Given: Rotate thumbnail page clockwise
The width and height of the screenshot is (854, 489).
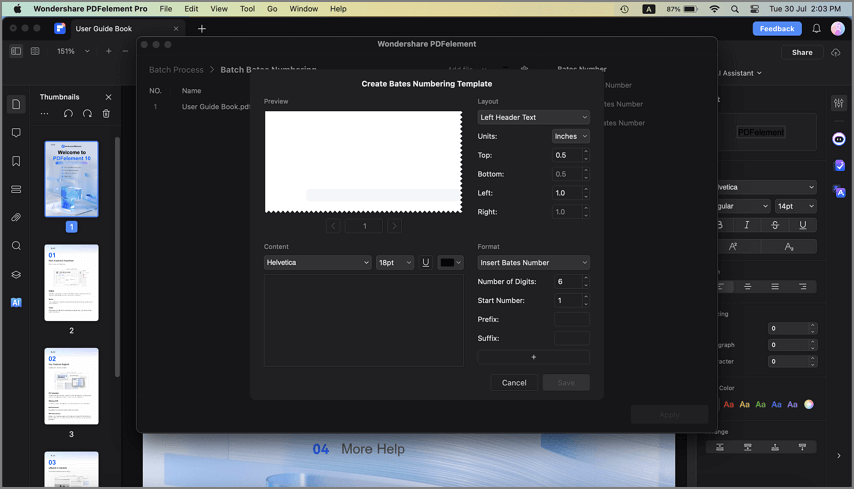Looking at the screenshot, I should (x=87, y=114).
